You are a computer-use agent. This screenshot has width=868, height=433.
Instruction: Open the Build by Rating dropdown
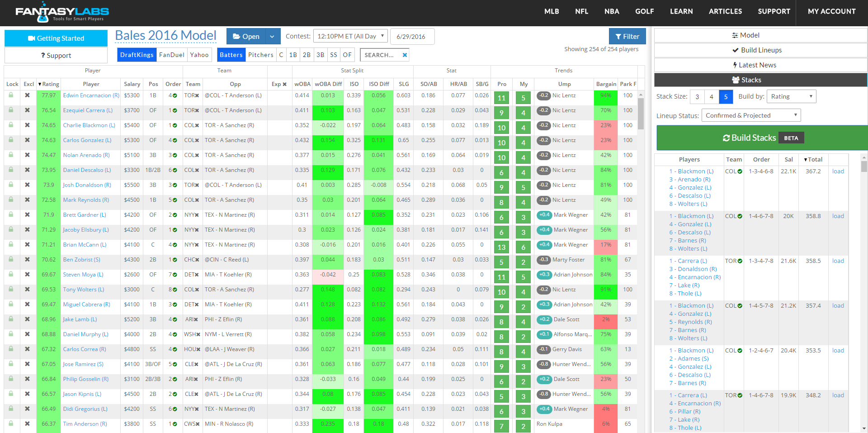pyautogui.click(x=792, y=96)
